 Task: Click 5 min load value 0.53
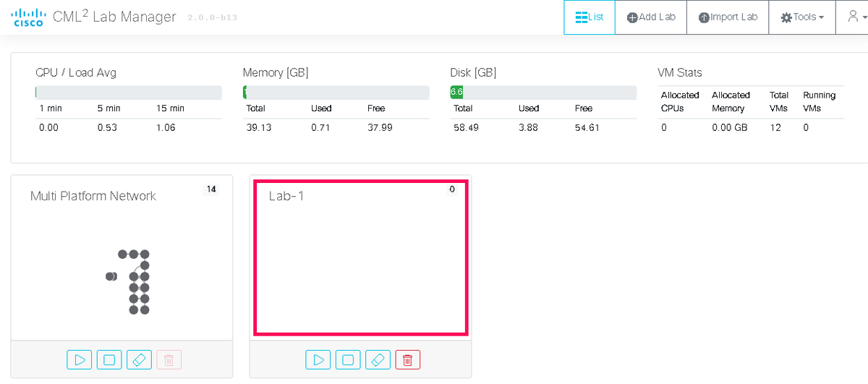109,127
